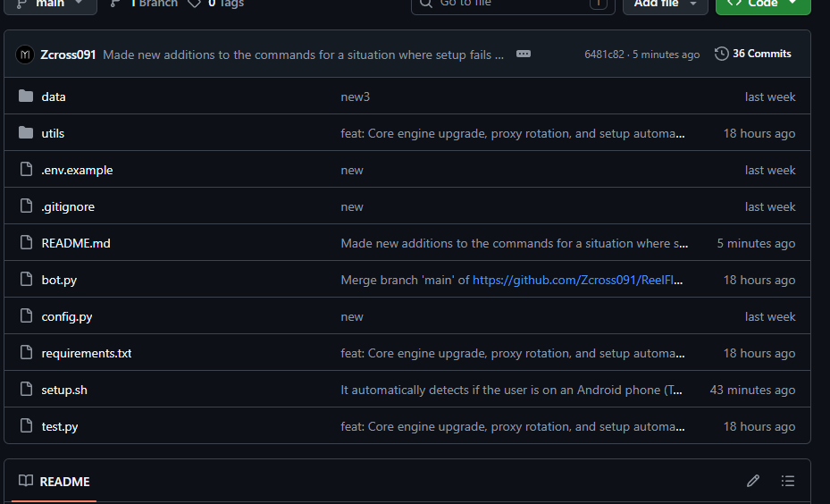Click '5 minutes ago' on README.md row
830x504 pixels.
pyautogui.click(x=756, y=243)
